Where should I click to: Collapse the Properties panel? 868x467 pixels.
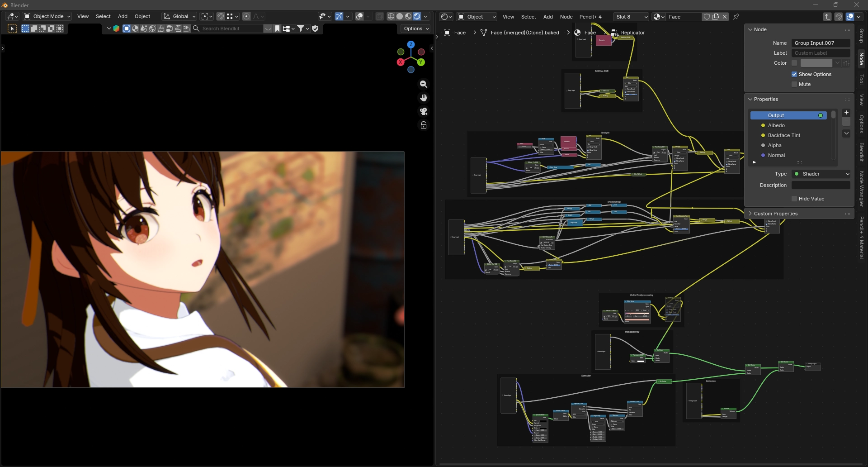pos(799,99)
